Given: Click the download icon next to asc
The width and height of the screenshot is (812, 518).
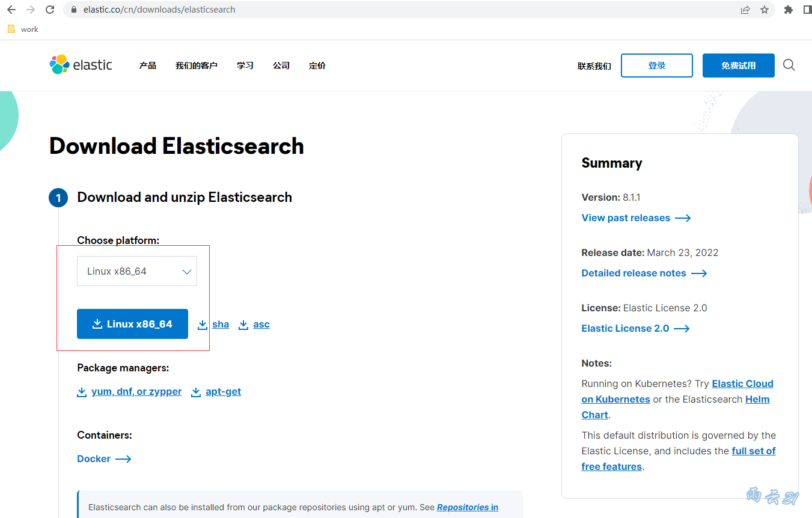Looking at the screenshot, I should click(244, 324).
